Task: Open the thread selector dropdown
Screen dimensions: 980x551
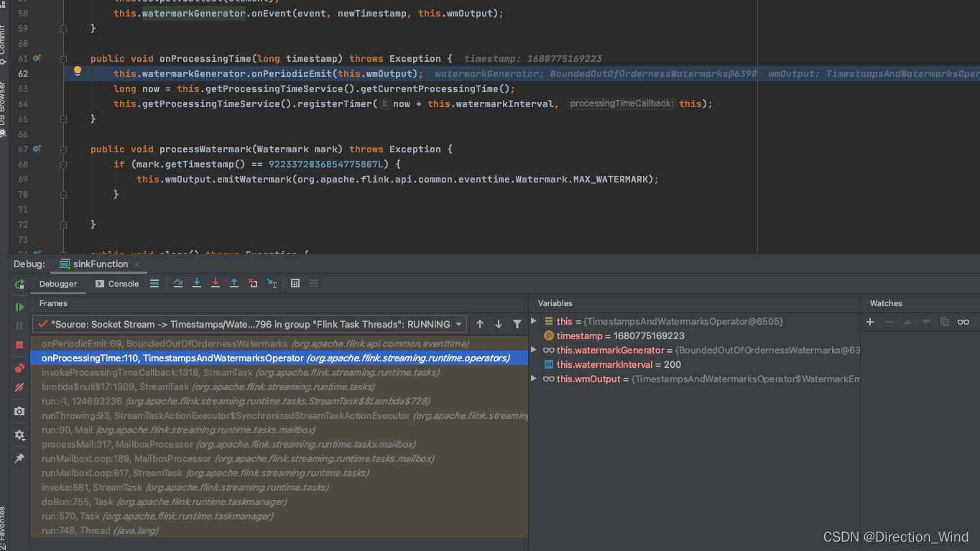Action: click(x=249, y=324)
